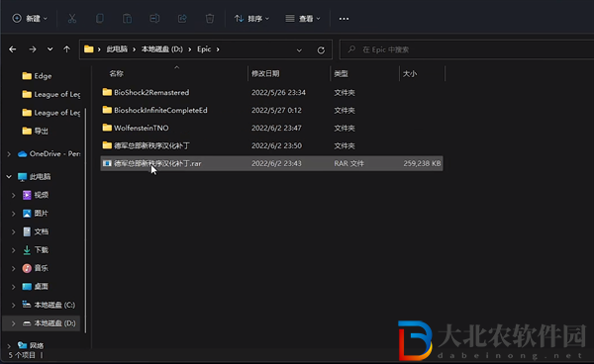The width and height of the screenshot is (594, 364).
Task: Expand the 图片 tree node
Action: [x=13, y=214]
